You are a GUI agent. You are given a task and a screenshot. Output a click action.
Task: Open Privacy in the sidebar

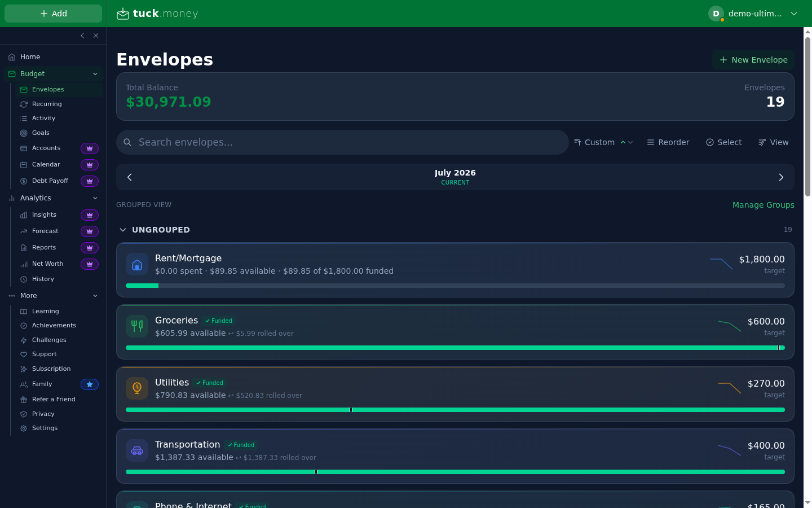click(59, 414)
